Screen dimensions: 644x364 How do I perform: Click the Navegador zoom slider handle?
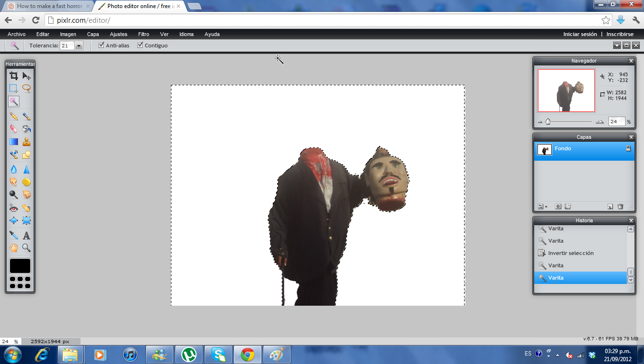(x=548, y=121)
